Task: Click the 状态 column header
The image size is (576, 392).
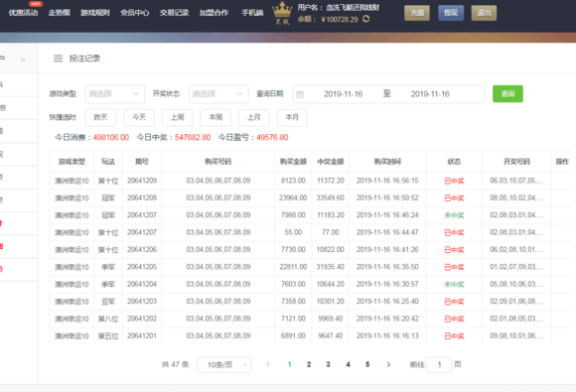Action: (454, 162)
